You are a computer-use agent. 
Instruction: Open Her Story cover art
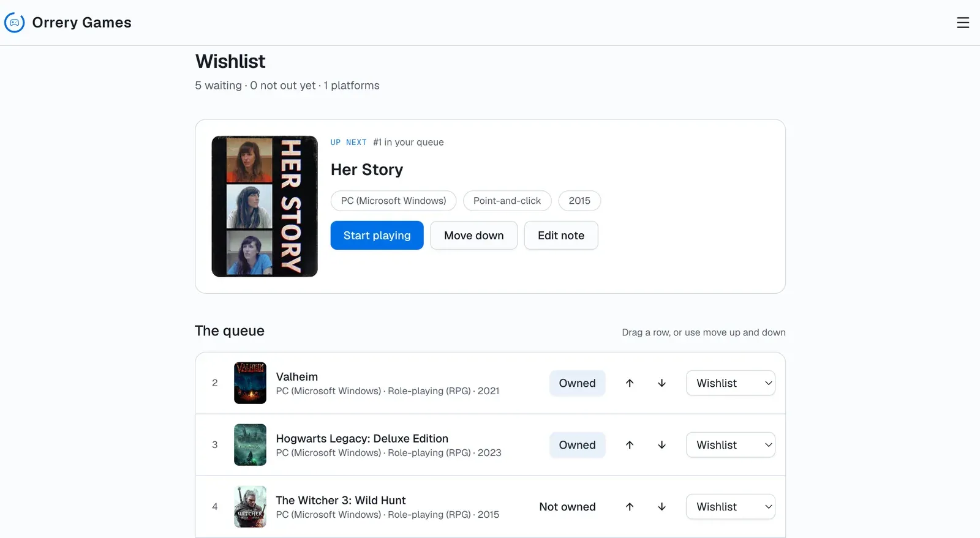[265, 206]
